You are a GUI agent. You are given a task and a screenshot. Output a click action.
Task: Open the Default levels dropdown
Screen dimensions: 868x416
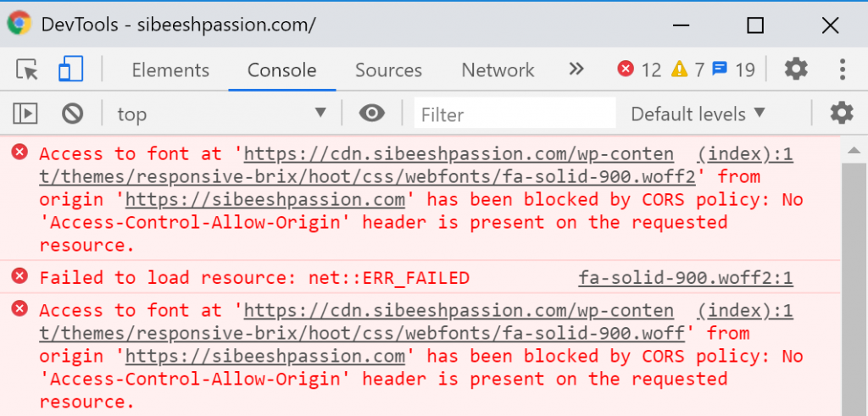coord(698,114)
